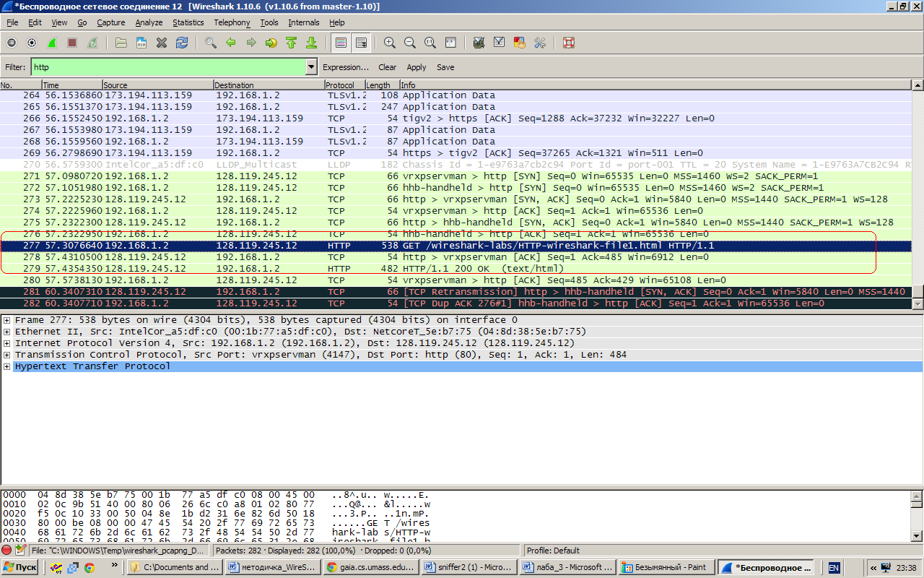Switch to Безымянный - Paint taskbar window

666,567
